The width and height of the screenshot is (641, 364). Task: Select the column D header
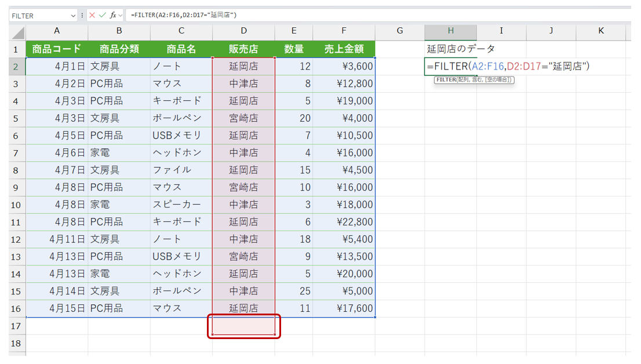(x=243, y=31)
